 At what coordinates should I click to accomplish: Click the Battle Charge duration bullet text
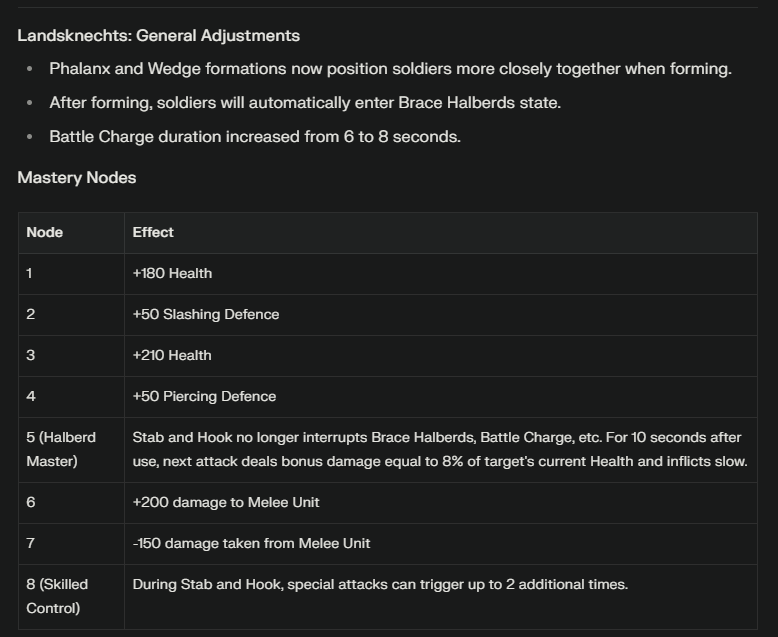tap(255, 137)
